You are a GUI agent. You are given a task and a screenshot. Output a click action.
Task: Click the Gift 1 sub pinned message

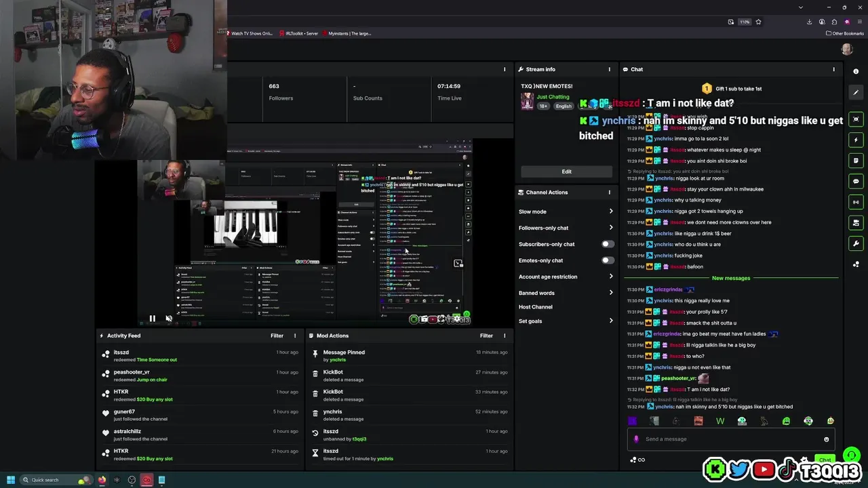(x=731, y=89)
